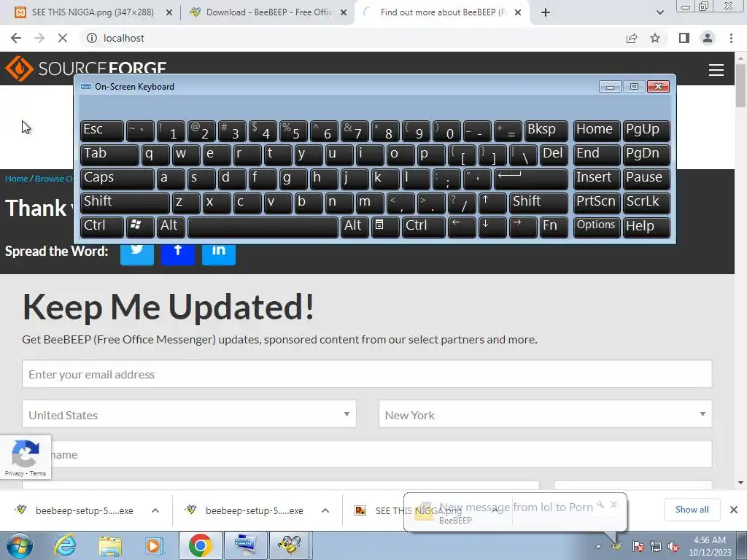Open the browser side panel
The height and width of the screenshot is (560, 747).
[684, 38]
